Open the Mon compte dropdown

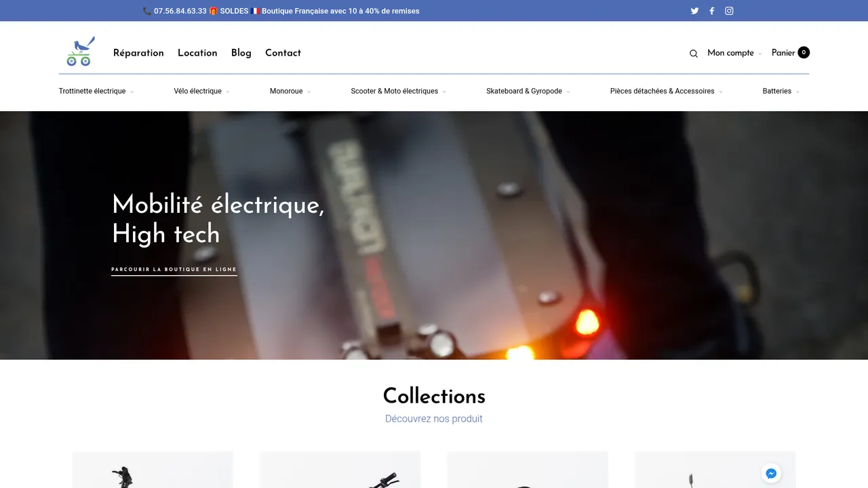734,53
